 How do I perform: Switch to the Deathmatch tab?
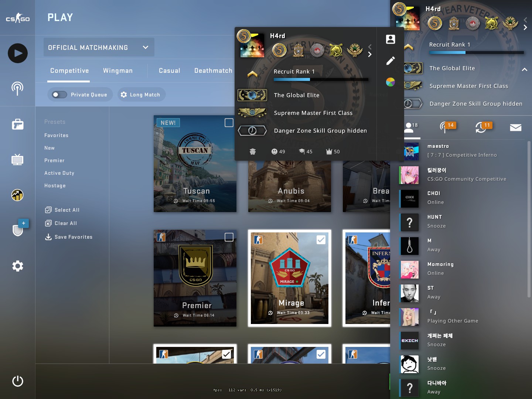(x=214, y=71)
